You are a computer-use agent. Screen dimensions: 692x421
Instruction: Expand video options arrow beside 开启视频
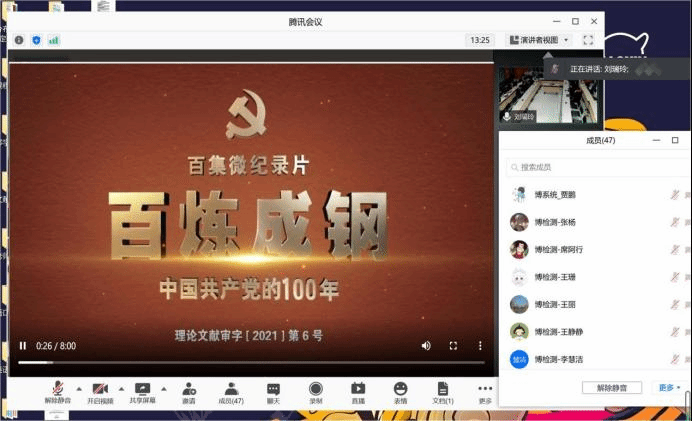point(121,389)
